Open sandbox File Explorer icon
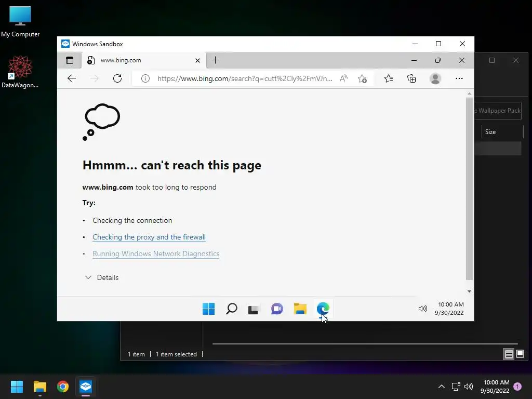532x399 pixels. 300,309
